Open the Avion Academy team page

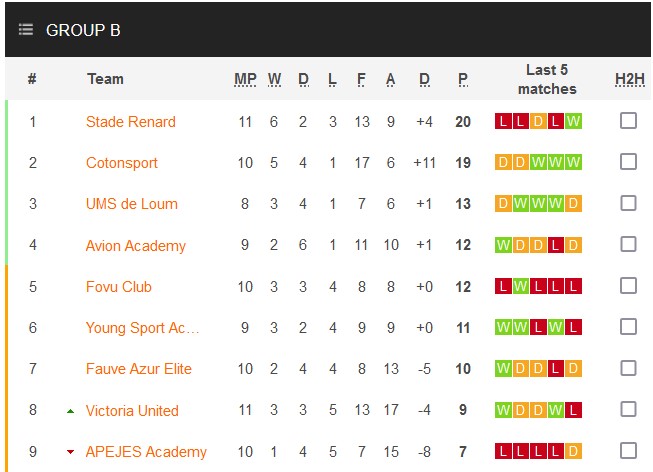pos(136,246)
